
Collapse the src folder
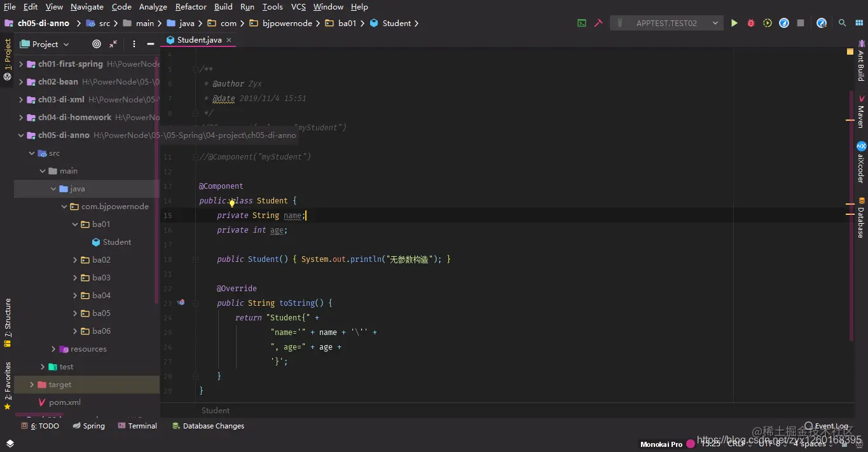point(32,153)
